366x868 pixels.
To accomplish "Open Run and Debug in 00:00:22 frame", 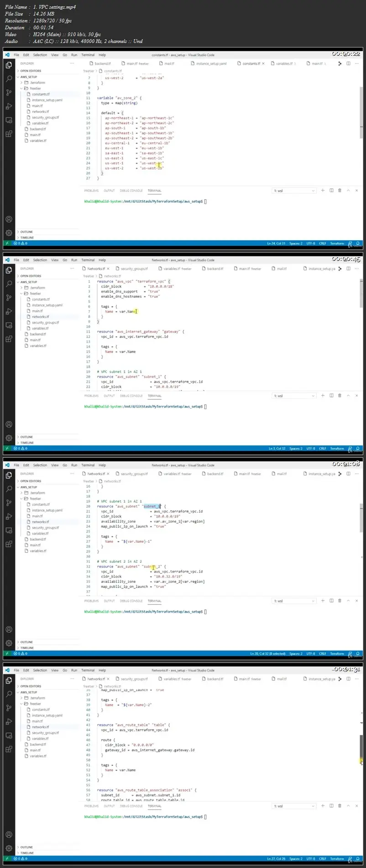I will point(9,106).
